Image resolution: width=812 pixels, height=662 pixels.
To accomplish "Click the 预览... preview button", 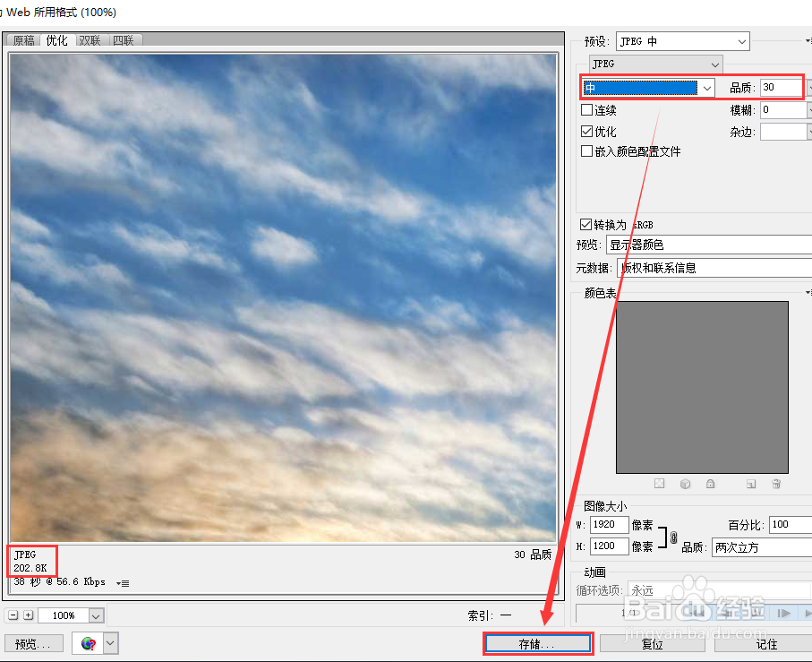I will click(34, 644).
